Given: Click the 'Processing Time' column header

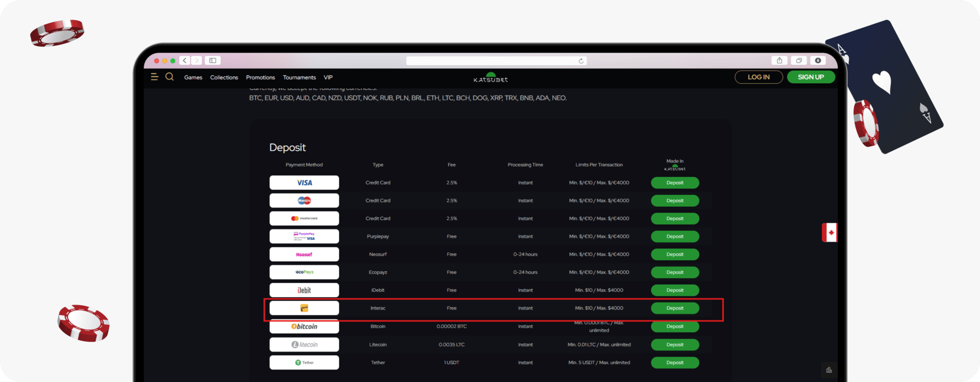Looking at the screenshot, I should 525,165.
